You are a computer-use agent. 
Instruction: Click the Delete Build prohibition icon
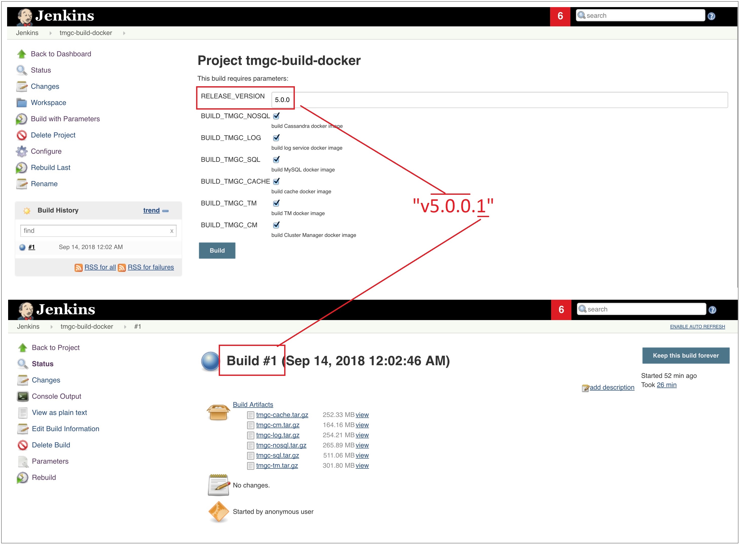pyautogui.click(x=23, y=445)
